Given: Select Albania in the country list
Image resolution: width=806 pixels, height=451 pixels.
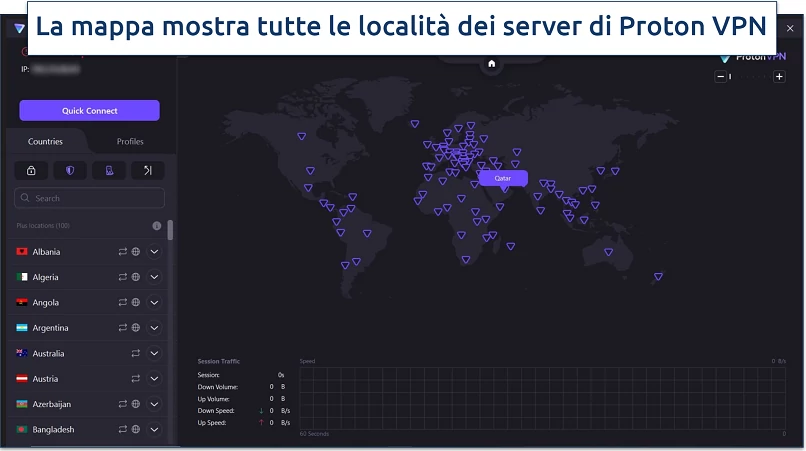Looking at the screenshot, I should tap(46, 252).
